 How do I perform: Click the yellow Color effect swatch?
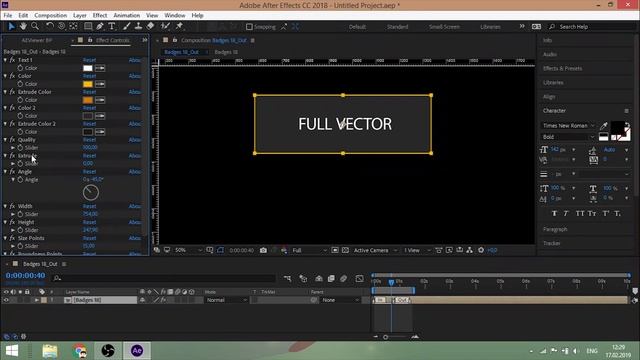88,84
